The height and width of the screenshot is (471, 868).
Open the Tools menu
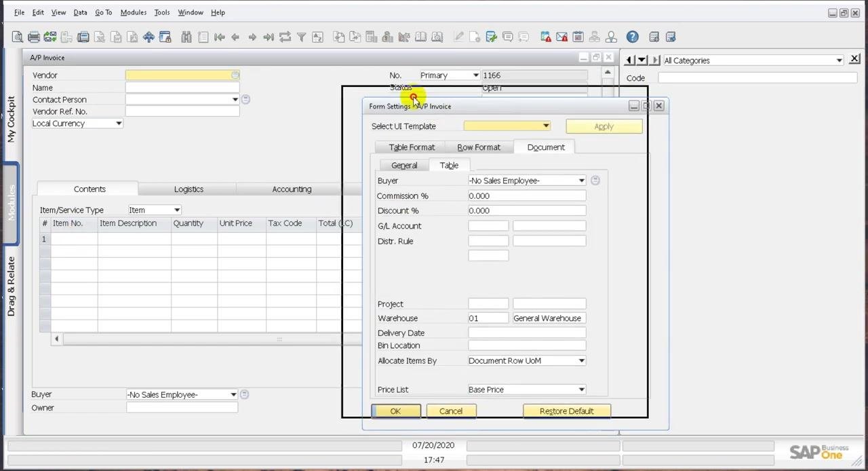point(162,12)
